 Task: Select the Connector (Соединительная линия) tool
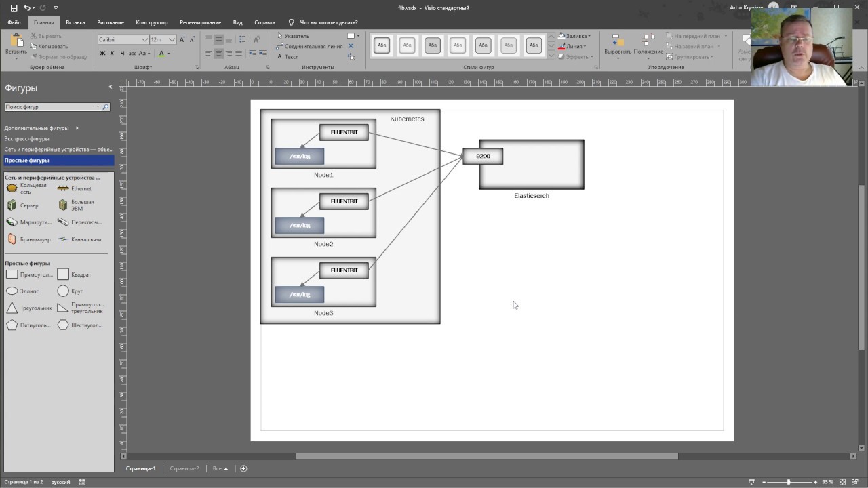tap(309, 47)
